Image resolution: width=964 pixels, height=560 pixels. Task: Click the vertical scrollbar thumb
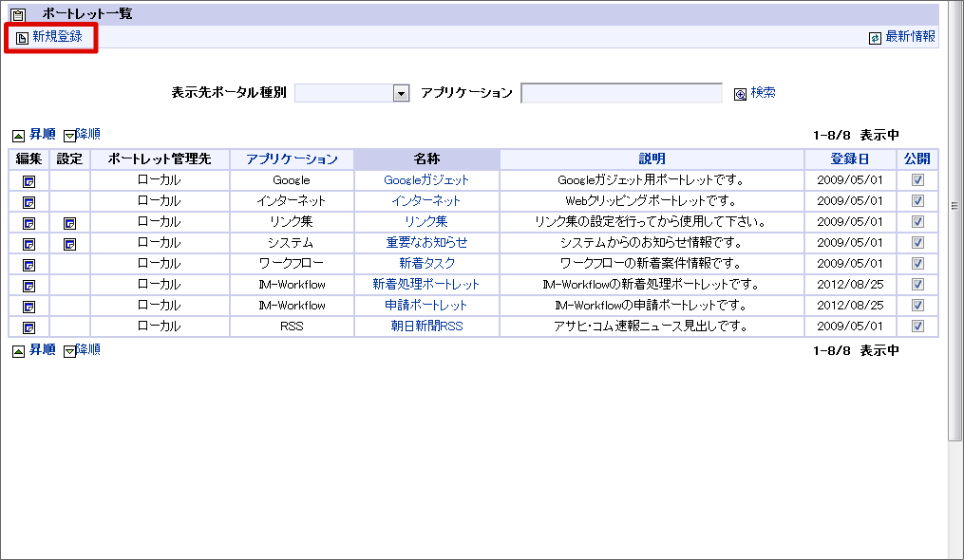pyautogui.click(x=955, y=221)
